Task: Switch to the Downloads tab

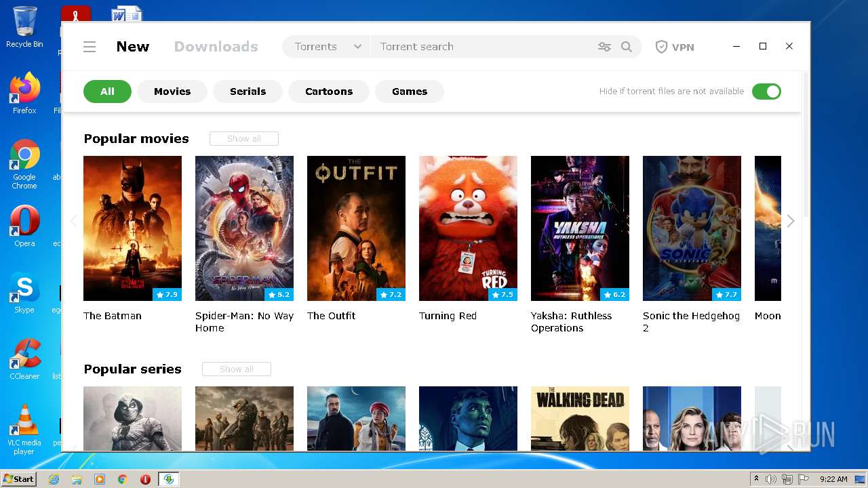Action: 216,47
